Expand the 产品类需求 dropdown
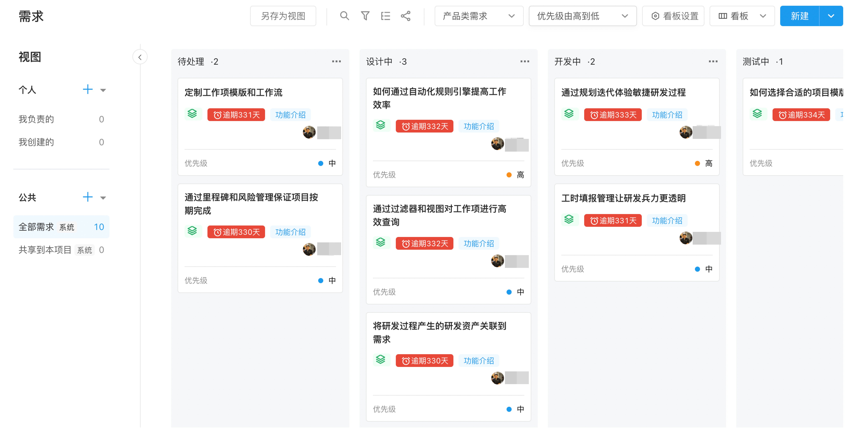Screen dimensions: 868x437 coord(479,16)
